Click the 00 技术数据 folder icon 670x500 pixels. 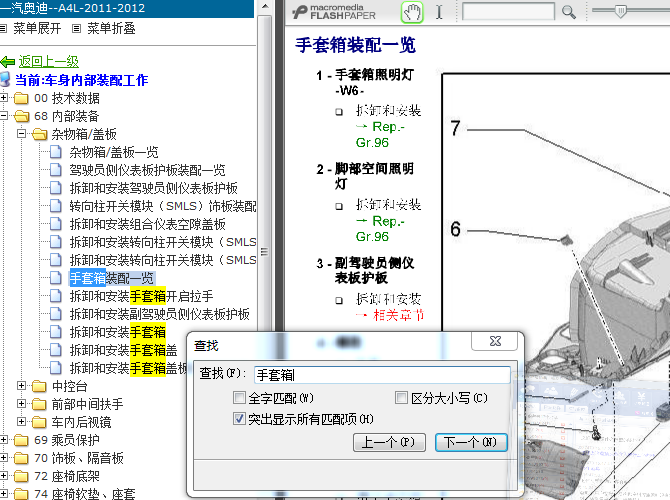click(23, 98)
